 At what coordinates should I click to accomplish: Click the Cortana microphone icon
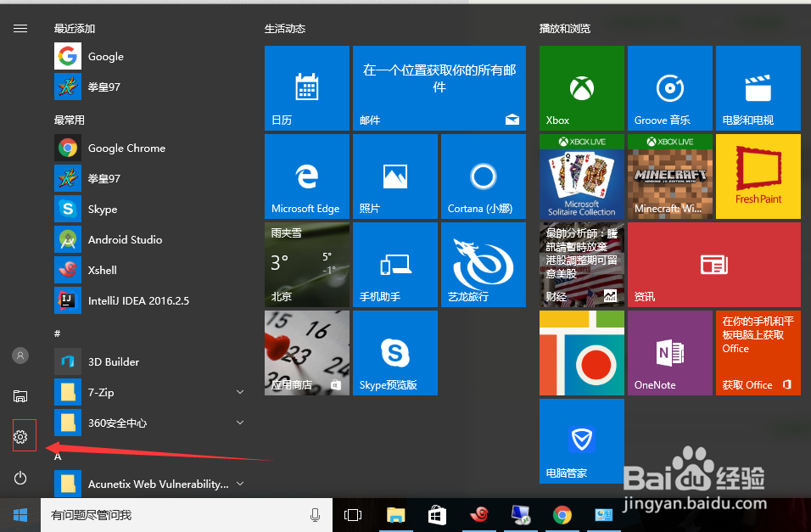click(x=315, y=515)
